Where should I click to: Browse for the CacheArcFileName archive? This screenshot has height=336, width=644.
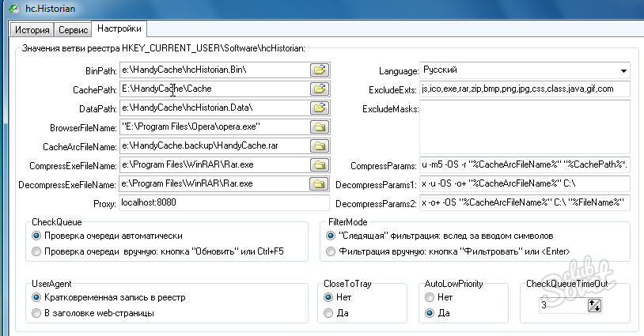pyautogui.click(x=319, y=145)
